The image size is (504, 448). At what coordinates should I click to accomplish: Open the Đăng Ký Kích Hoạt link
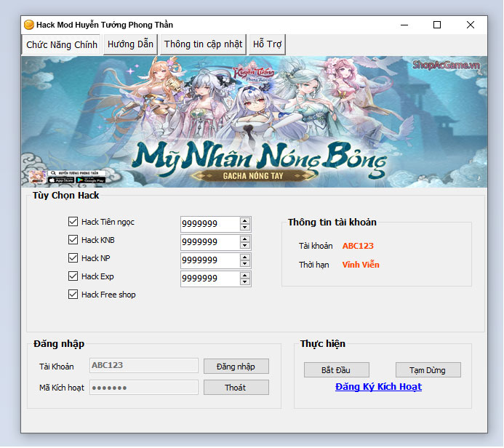[x=378, y=387]
